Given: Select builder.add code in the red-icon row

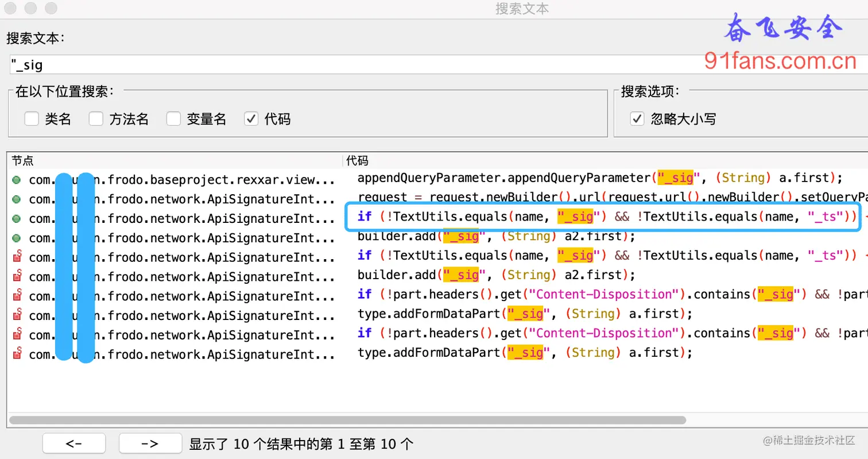Looking at the screenshot, I should coord(497,275).
